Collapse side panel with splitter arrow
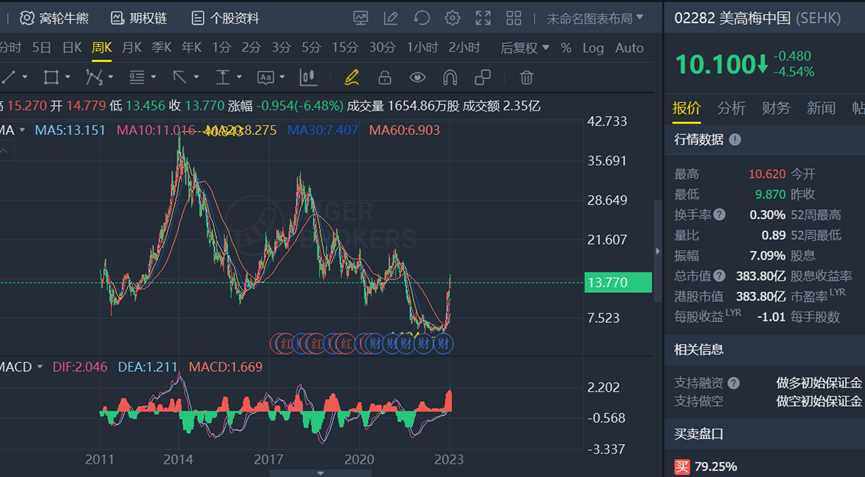This screenshot has width=865, height=477. (x=658, y=251)
